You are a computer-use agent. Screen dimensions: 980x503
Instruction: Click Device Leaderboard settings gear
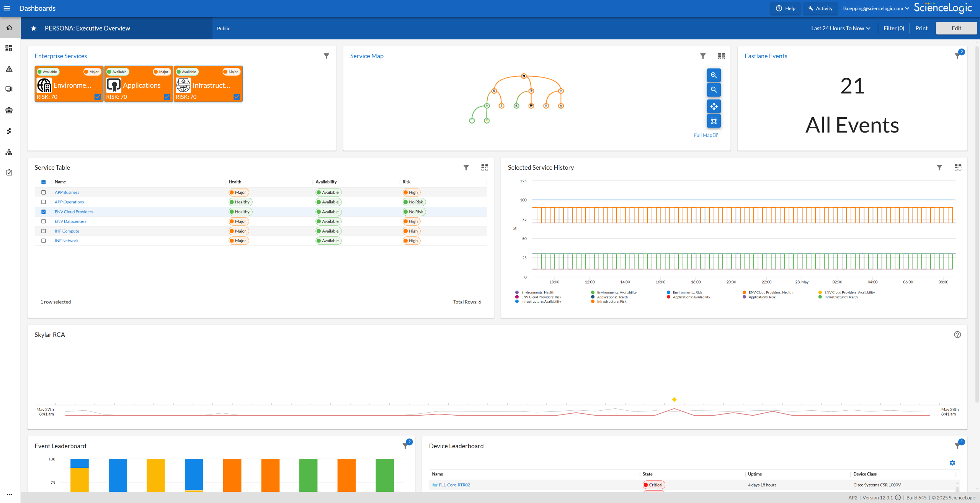(x=952, y=463)
